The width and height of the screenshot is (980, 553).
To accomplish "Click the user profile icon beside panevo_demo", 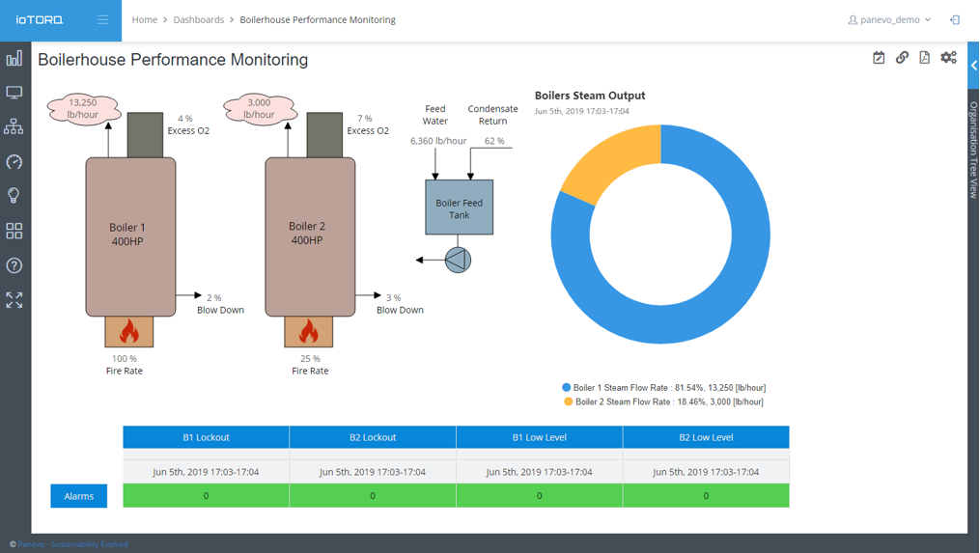I will (853, 20).
